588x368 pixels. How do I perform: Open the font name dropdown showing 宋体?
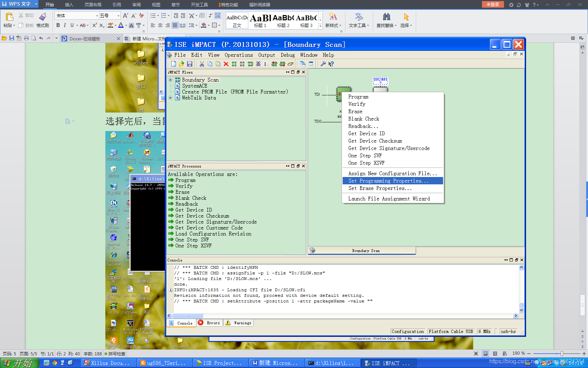(97, 16)
